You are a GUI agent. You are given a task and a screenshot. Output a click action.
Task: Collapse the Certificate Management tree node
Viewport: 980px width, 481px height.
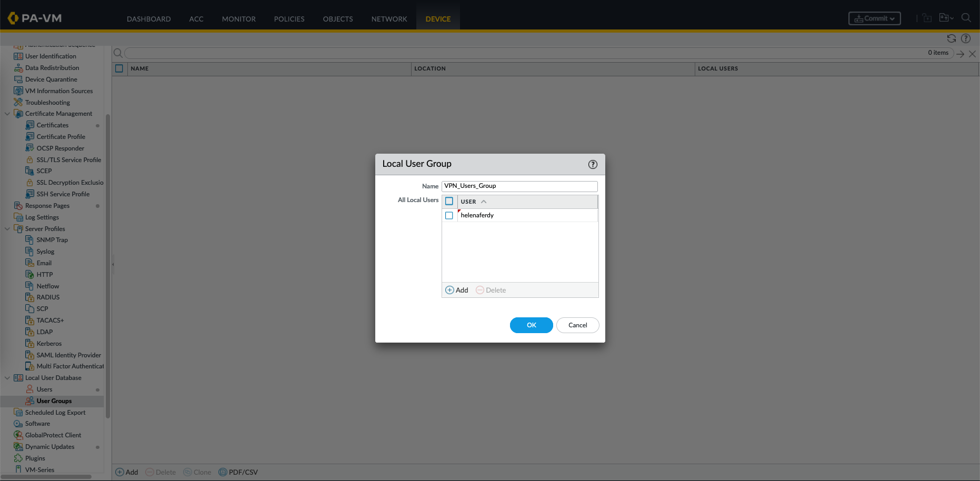pyautogui.click(x=7, y=114)
